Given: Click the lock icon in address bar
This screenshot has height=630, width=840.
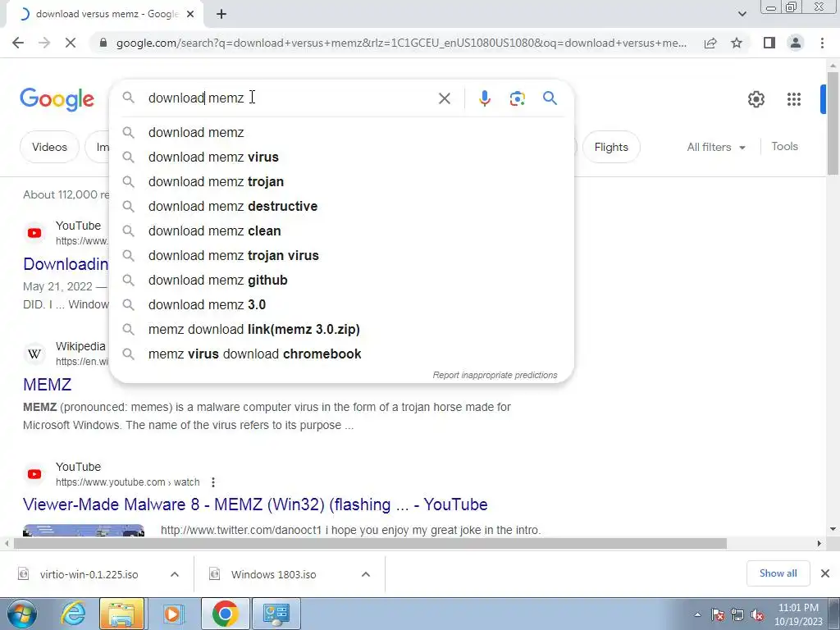Looking at the screenshot, I should 103,43.
